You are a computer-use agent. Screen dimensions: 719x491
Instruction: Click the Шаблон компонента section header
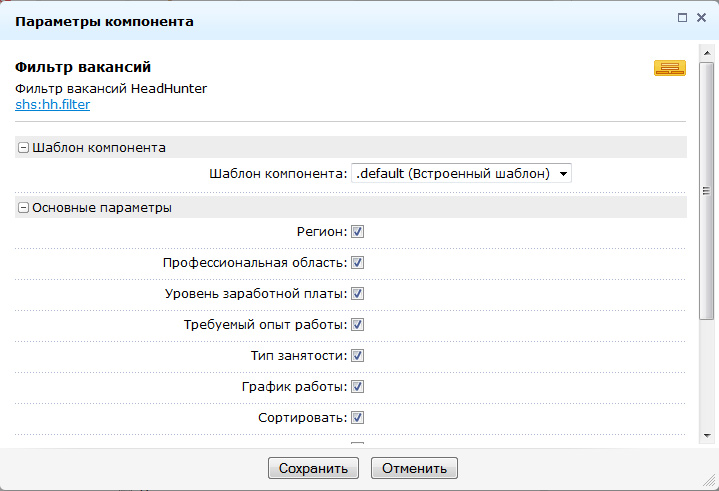click(x=98, y=148)
